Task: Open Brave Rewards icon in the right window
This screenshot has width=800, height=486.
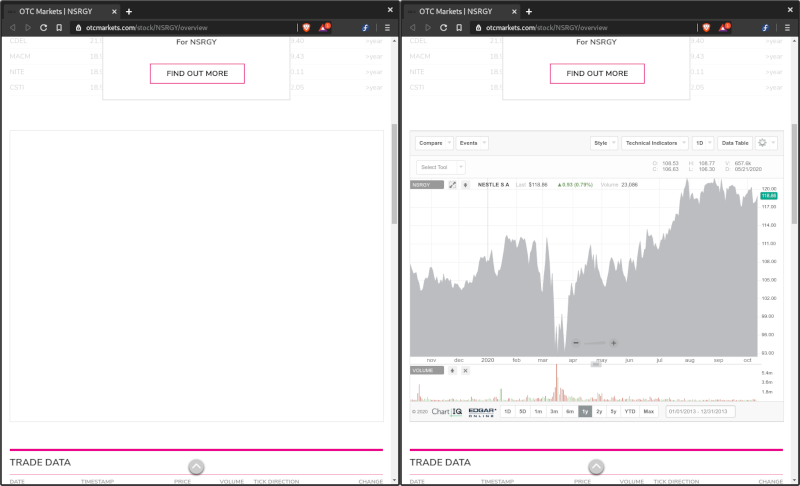Action: point(724,27)
